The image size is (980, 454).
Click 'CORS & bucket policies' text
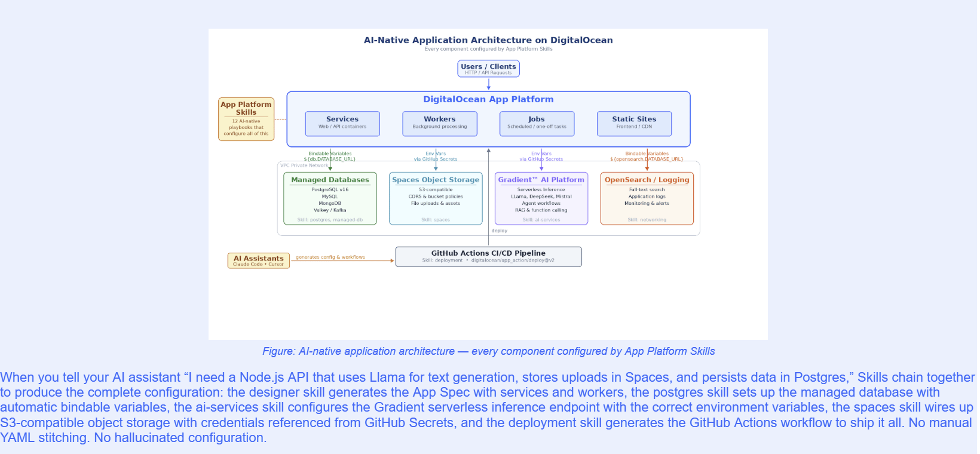pos(436,197)
